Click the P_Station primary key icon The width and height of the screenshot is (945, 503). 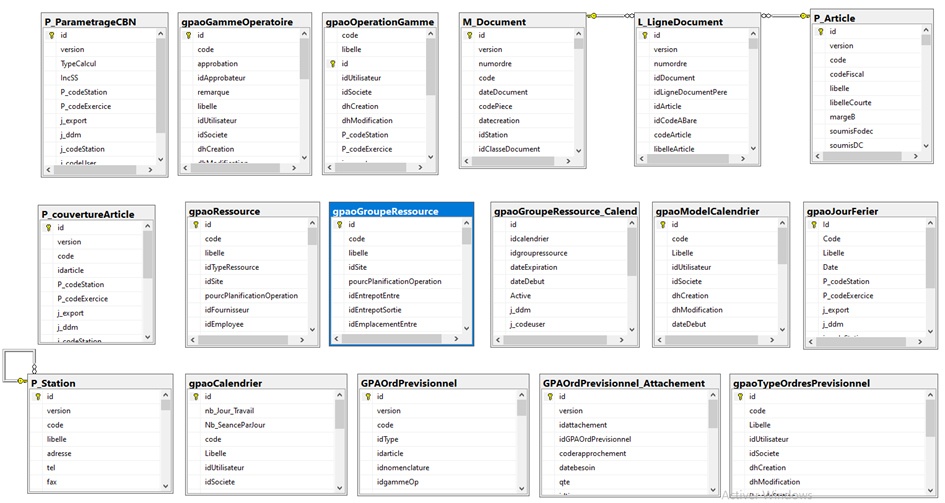36,397
